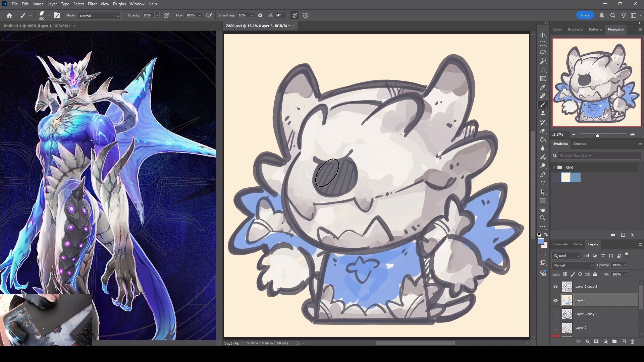Screen dimensions: 644x362
Task: Switch to the Brushes tab
Action: (x=579, y=143)
